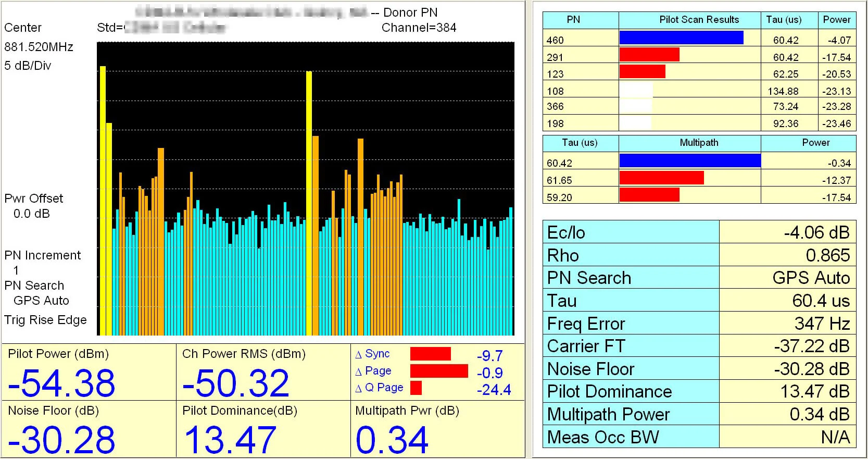Image resolution: width=868 pixels, height=459 pixels.
Task: Click the Rho value 0.865
Action: tap(828, 255)
